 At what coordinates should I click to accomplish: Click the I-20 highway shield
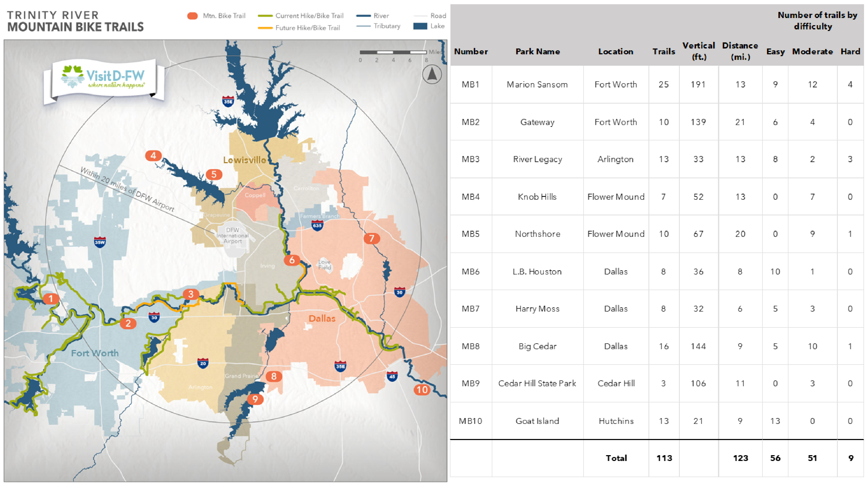click(203, 363)
